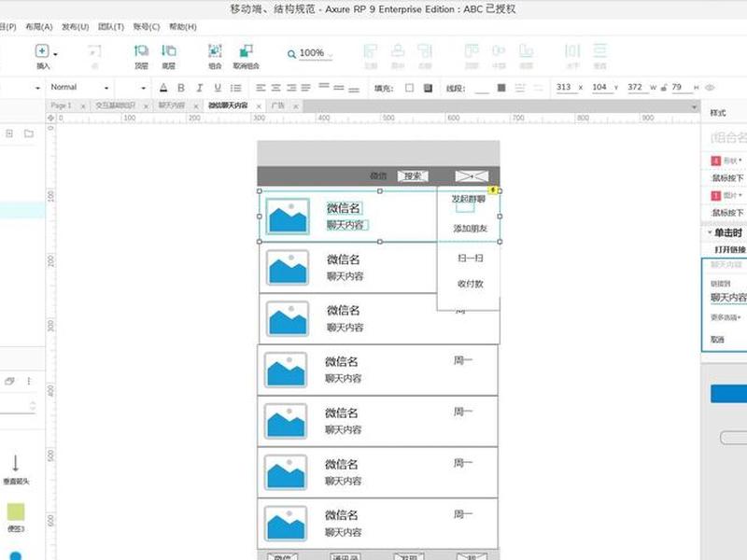Click 取消 in the link action panel
Image resolution: width=747 pixels, height=560 pixels.
[717, 340]
